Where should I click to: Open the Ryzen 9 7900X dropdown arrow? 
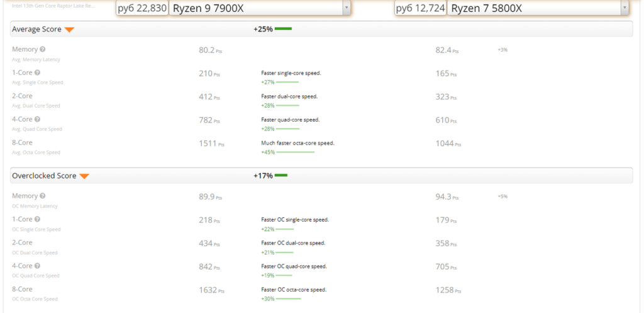pyautogui.click(x=347, y=8)
